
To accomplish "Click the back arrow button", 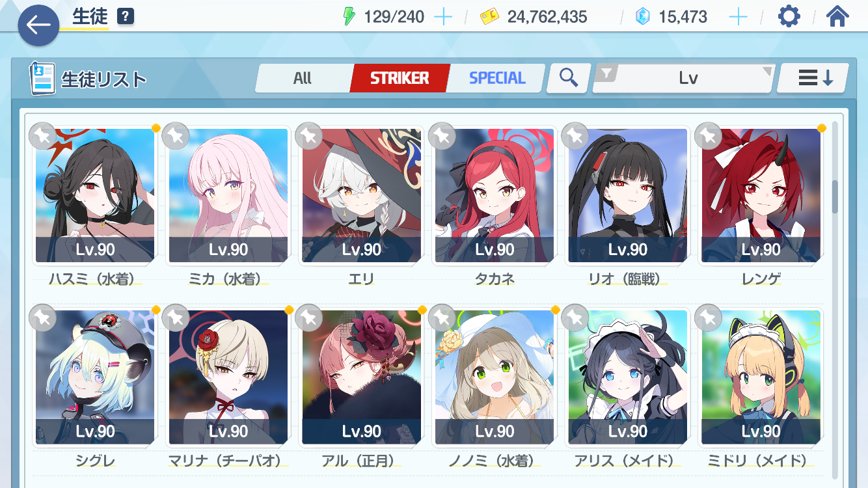I will click(x=38, y=25).
